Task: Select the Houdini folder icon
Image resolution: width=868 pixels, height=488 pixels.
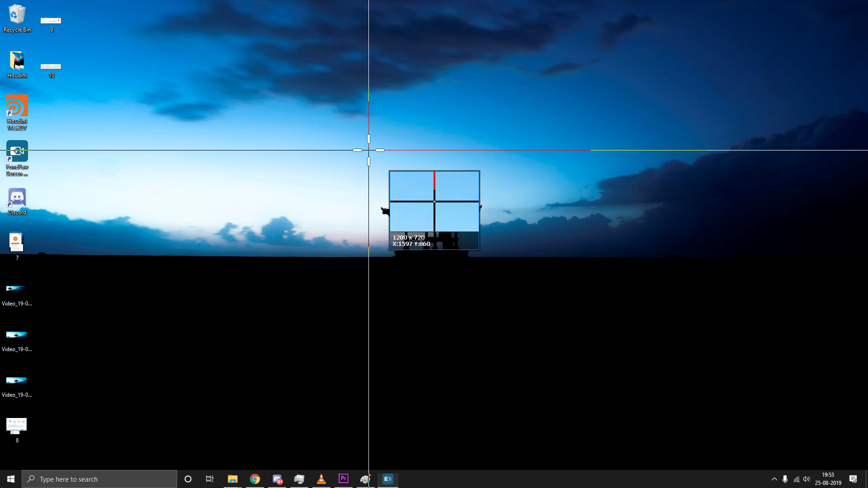Action: click(17, 61)
